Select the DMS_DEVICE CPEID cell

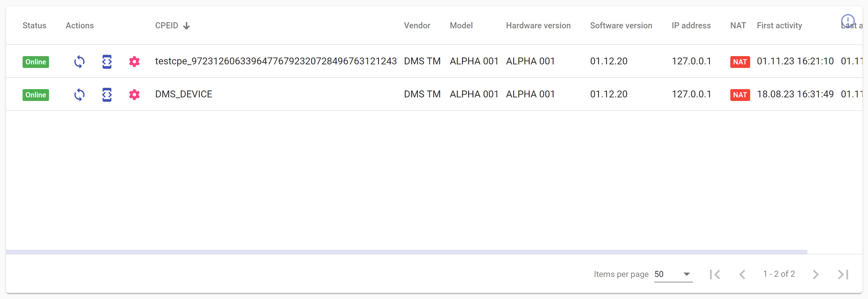coord(184,94)
